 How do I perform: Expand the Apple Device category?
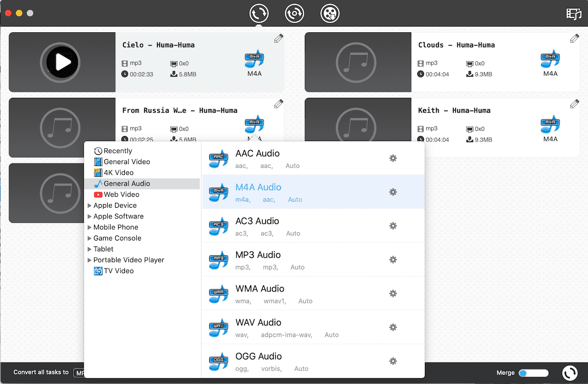click(90, 206)
